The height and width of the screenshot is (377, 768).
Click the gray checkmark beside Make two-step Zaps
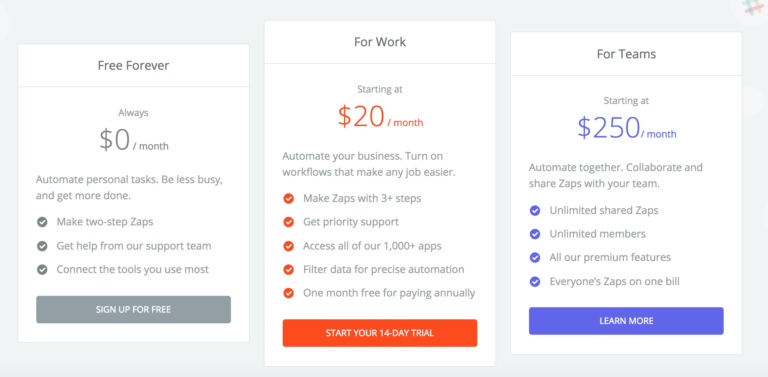(x=43, y=222)
